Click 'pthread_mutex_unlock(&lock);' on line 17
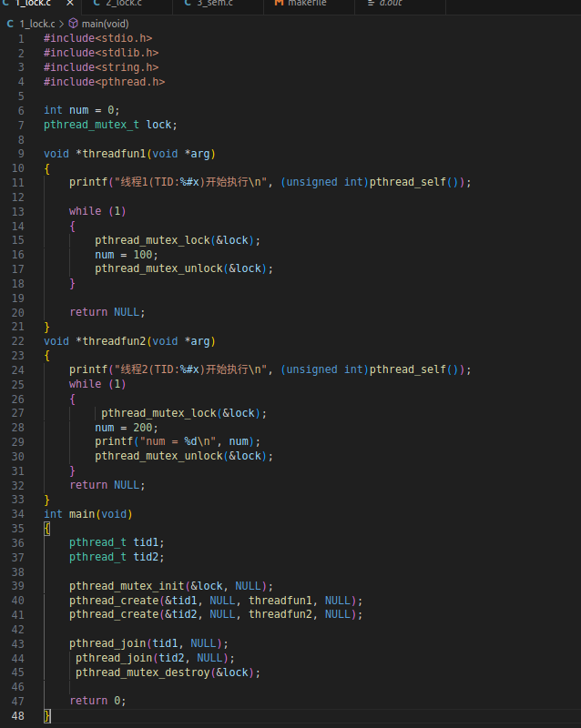581x728 pixels. [x=184, y=268]
